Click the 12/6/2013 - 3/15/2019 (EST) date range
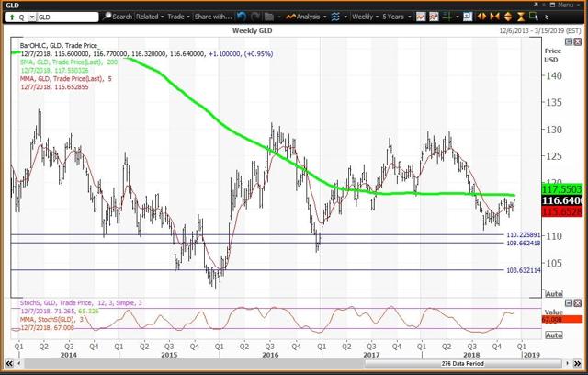Image resolution: width=588 pixels, height=375 pixels. pos(540,30)
